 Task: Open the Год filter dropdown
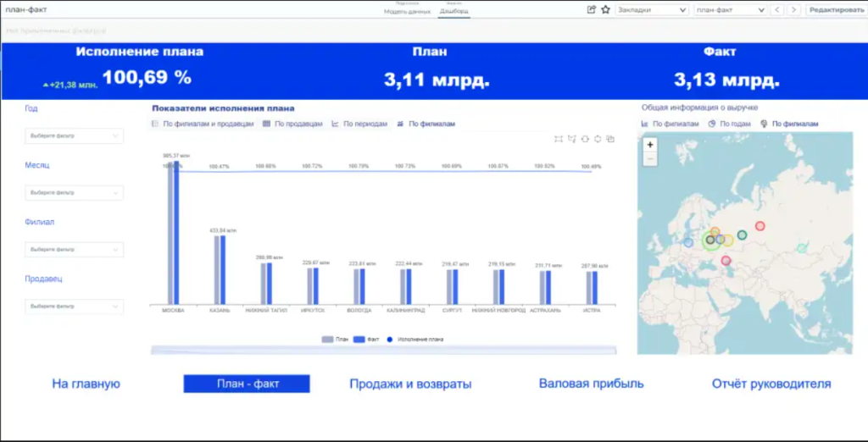tap(75, 136)
